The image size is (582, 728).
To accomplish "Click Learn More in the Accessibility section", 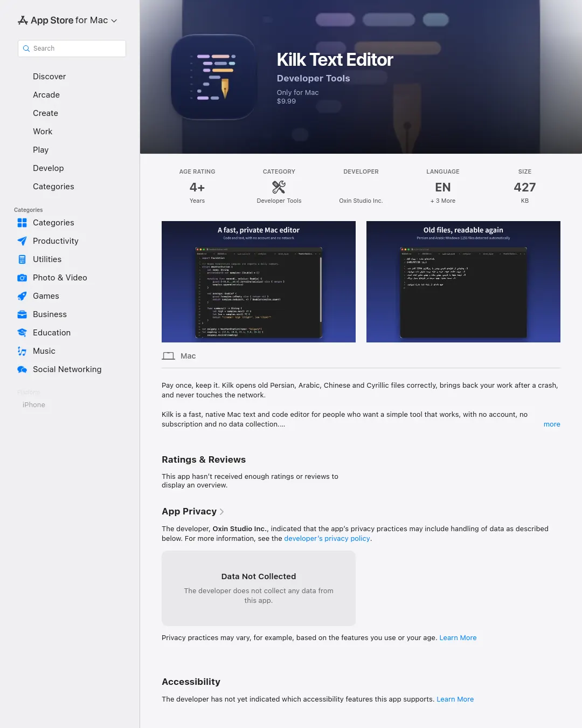I will (455, 699).
